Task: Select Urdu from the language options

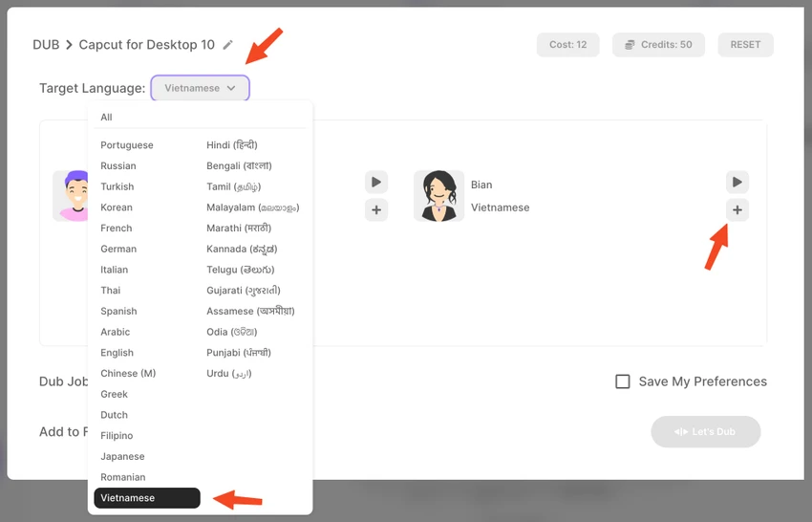Action: (x=229, y=373)
